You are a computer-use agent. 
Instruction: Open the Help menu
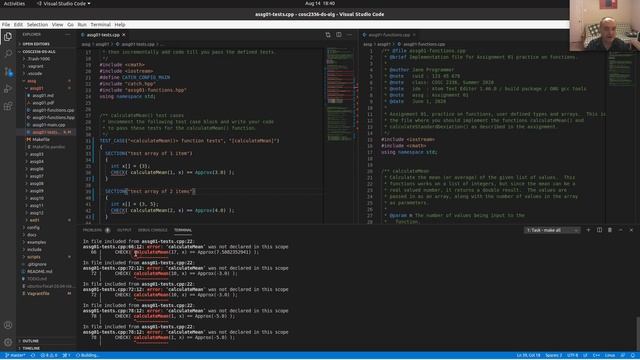120,24
